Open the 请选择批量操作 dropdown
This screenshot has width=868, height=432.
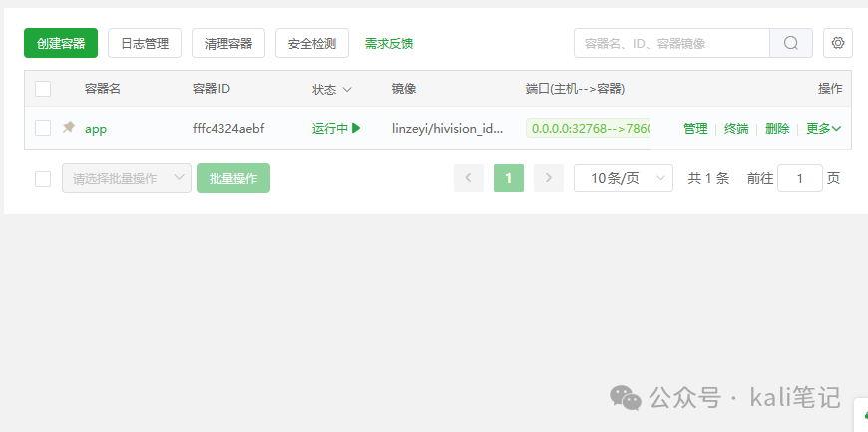coord(127,178)
